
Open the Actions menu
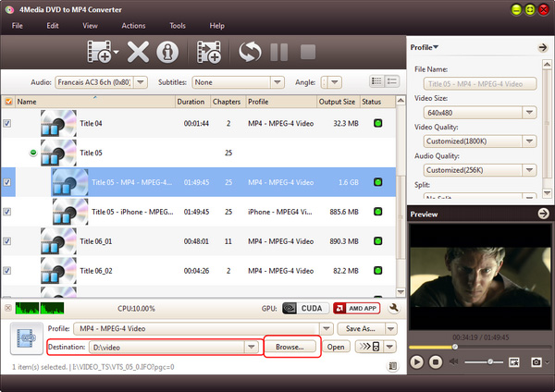[133, 25]
